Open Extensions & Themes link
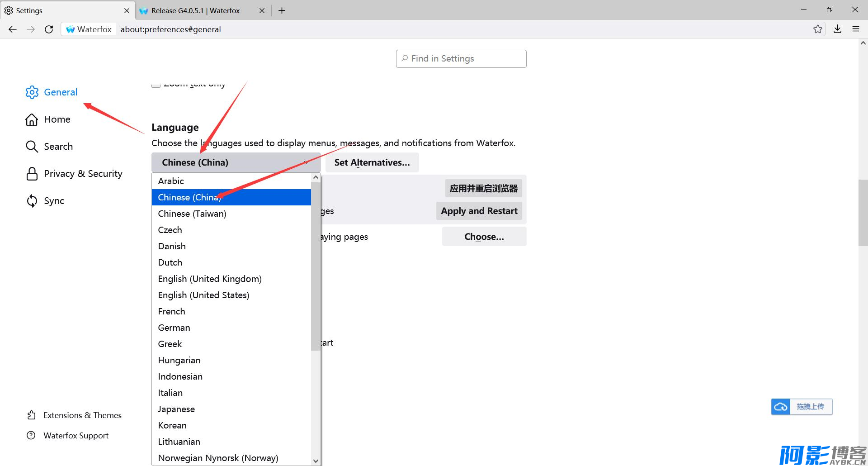Viewport: 868px width, 466px height. click(x=75, y=415)
